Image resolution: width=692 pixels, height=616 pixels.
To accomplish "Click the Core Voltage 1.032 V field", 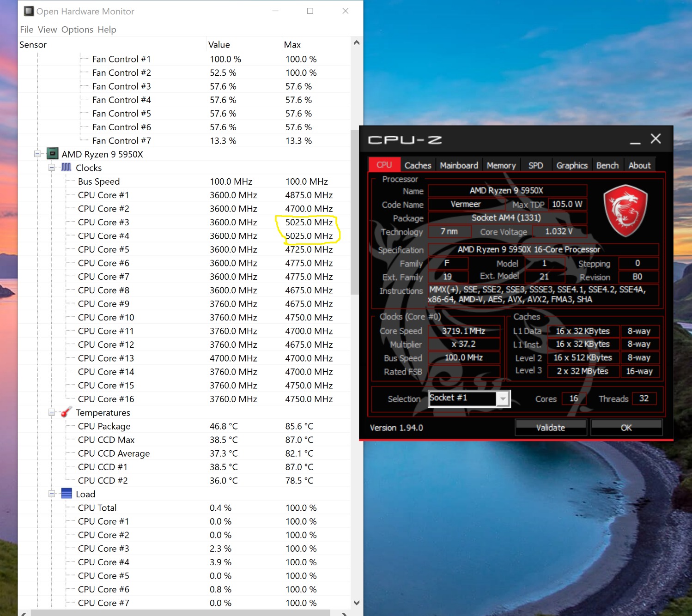I will [559, 231].
